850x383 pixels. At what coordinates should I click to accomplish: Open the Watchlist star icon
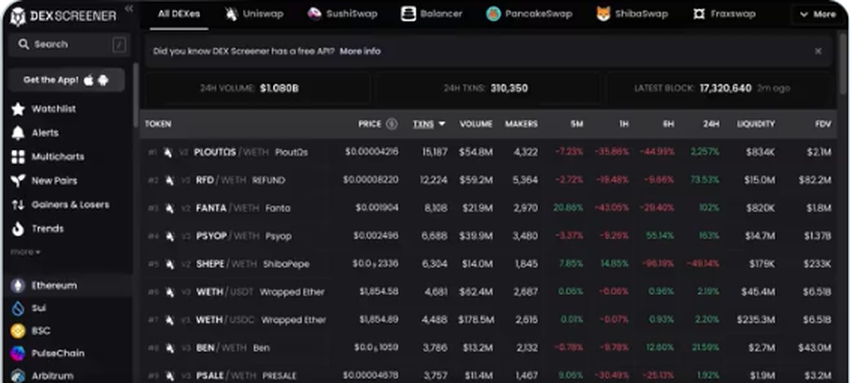pos(18,109)
